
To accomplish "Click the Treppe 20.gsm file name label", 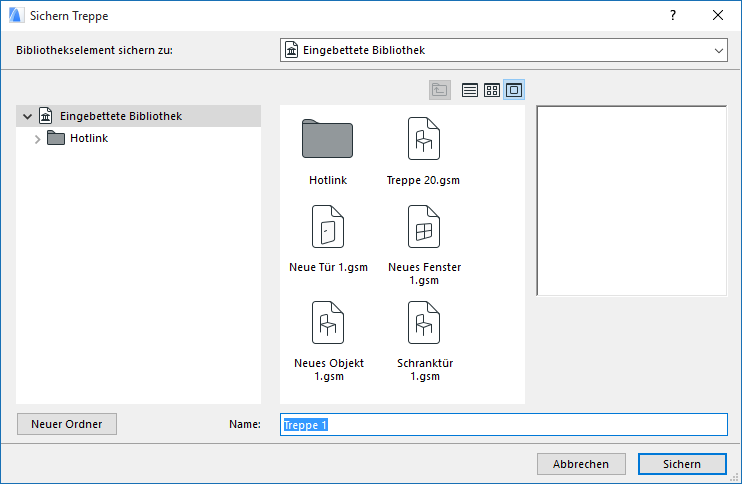I will pos(423,180).
